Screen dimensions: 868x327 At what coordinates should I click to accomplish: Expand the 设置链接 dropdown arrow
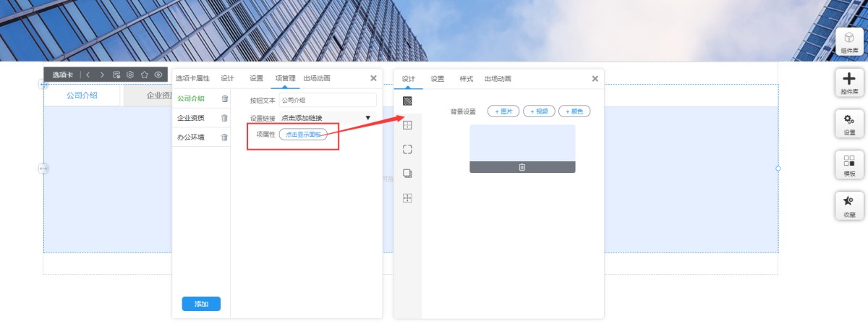click(367, 118)
